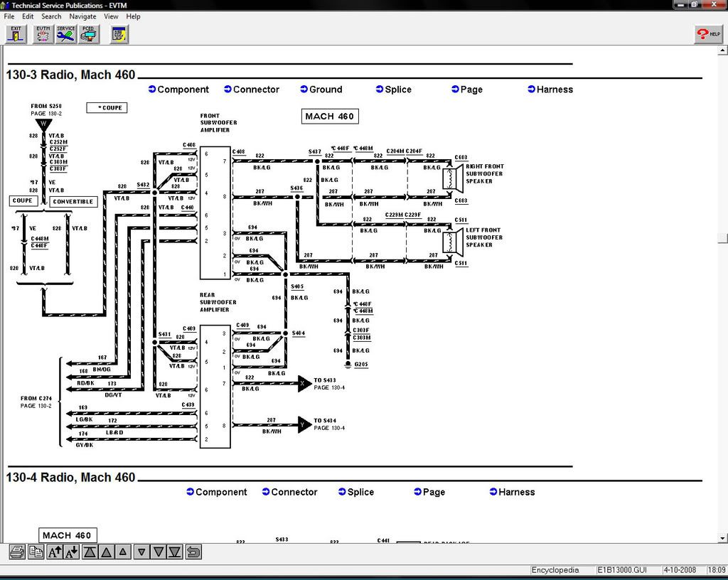Click the '130-4 Radio, Mach 460' heading

(70, 477)
